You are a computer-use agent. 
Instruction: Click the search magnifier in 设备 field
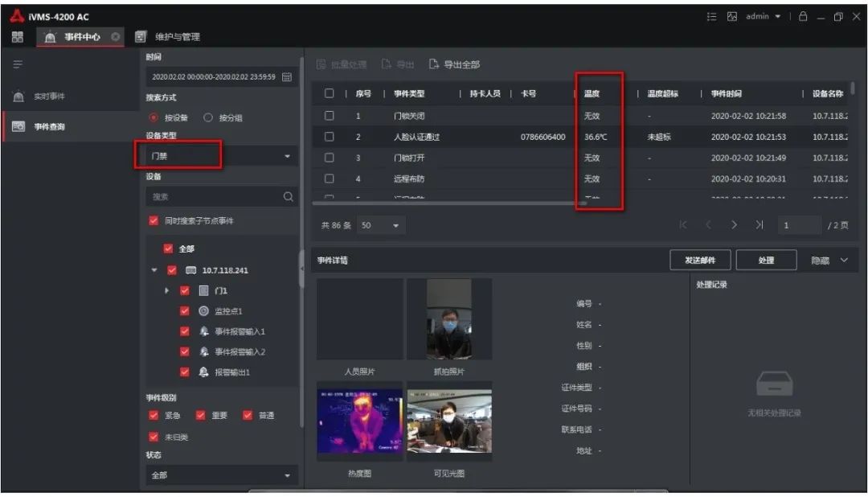(288, 196)
